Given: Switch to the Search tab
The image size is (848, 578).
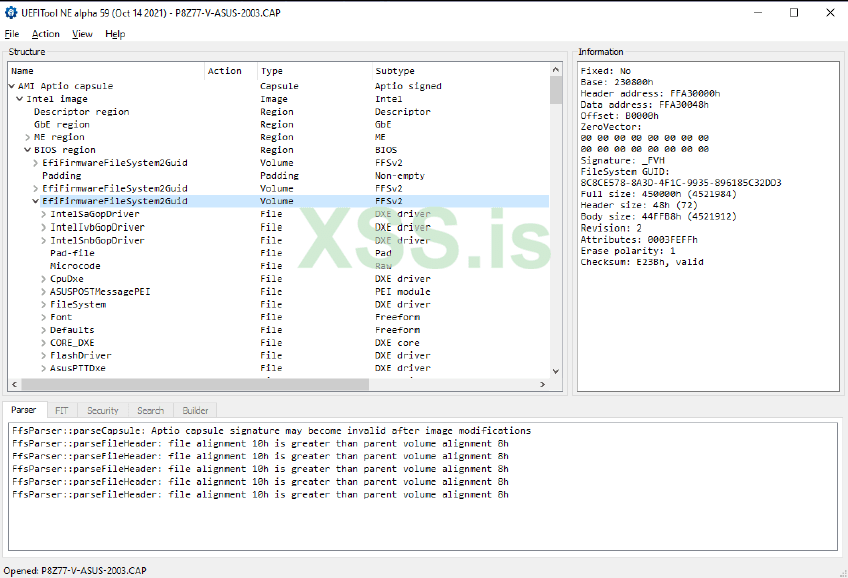Looking at the screenshot, I should (x=150, y=410).
